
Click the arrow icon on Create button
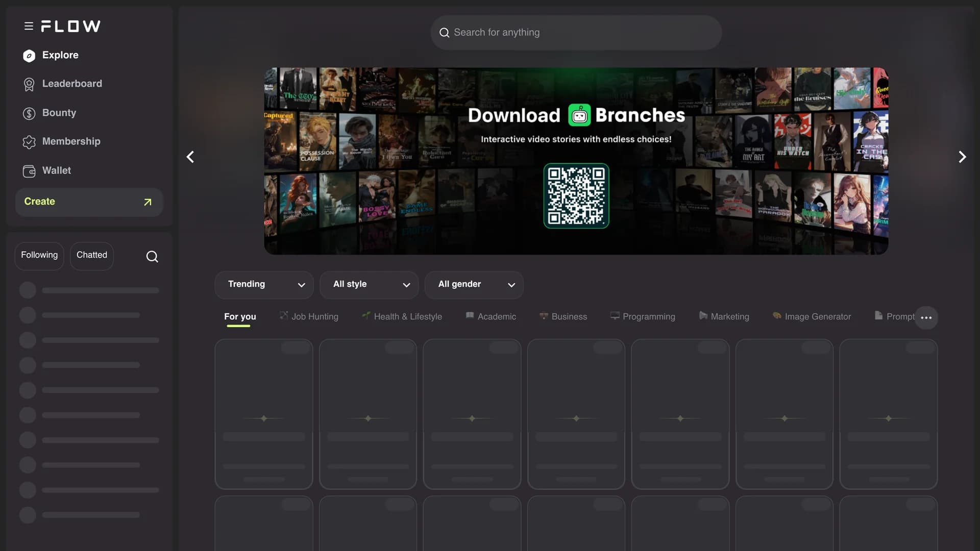coord(148,202)
